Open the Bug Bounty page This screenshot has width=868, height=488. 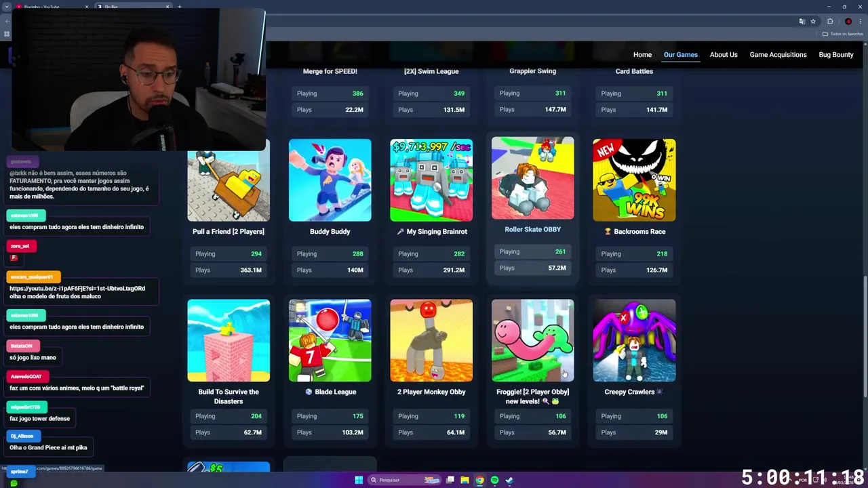tap(836, 55)
